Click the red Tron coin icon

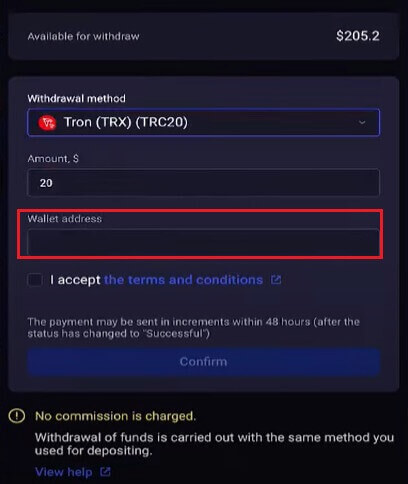point(47,123)
